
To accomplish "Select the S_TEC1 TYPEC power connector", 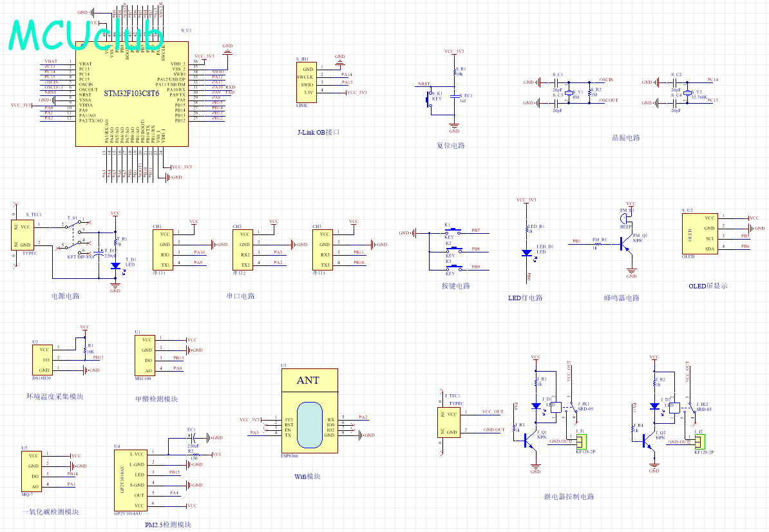I will click(x=23, y=235).
